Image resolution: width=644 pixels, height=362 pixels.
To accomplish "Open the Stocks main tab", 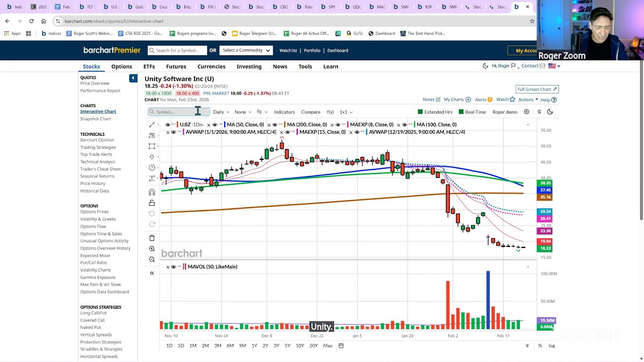I will click(92, 66).
